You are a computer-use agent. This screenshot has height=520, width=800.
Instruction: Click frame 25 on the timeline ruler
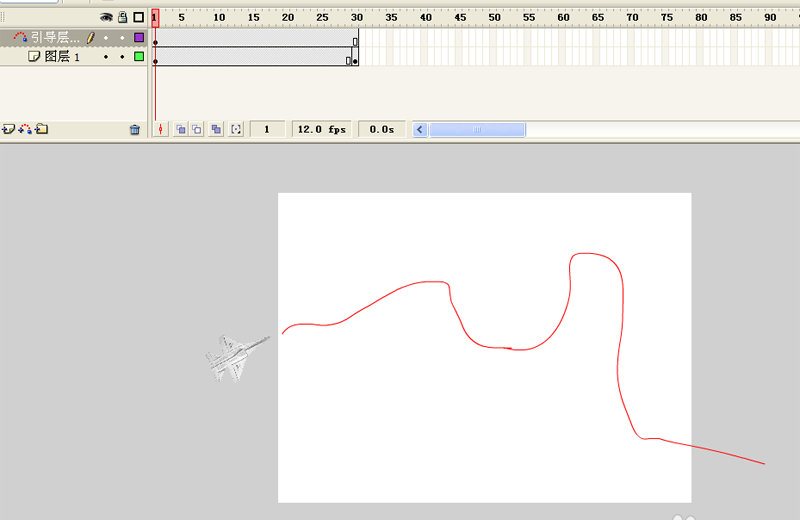tap(322, 17)
